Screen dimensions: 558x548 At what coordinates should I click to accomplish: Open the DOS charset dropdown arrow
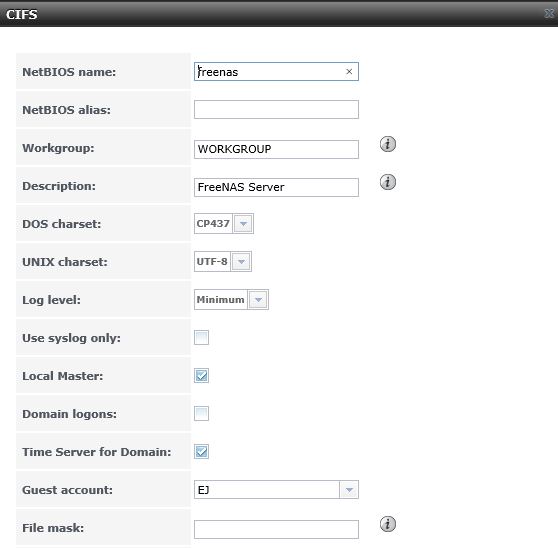pos(243,223)
